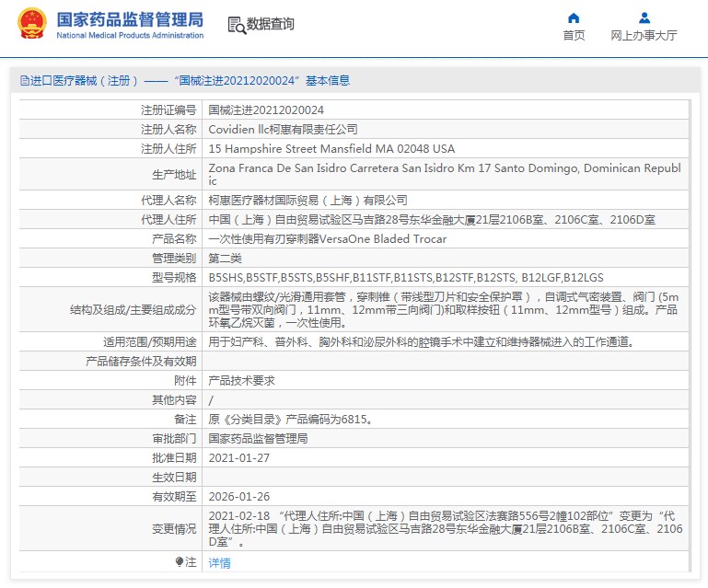
Task: Click the bullet icon beside 注
Action: pyautogui.click(x=180, y=561)
